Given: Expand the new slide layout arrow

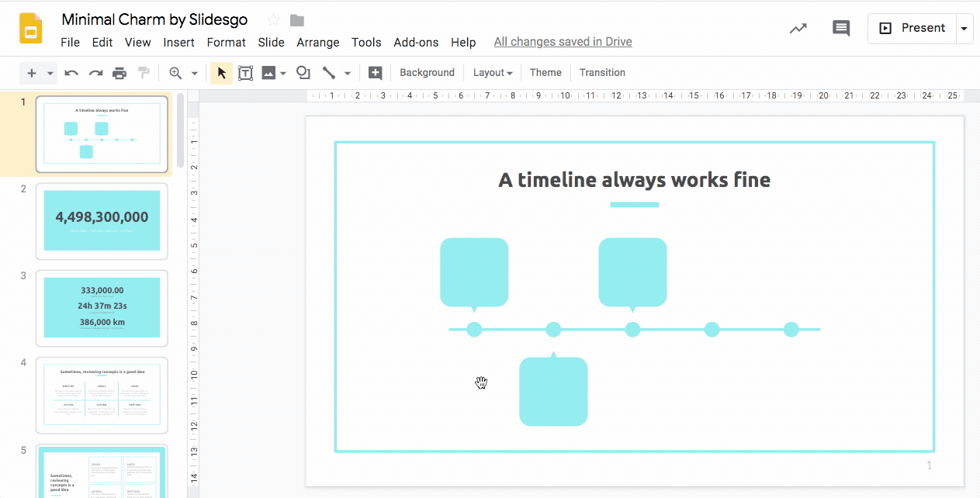Looking at the screenshot, I should pos(50,74).
